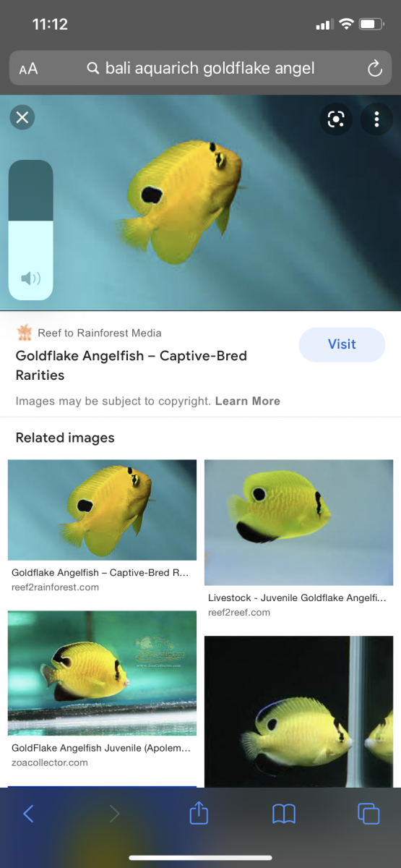The width and height of the screenshot is (401, 868).
Task: Open Safari bookmarks book icon
Action: click(x=284, y=814)
